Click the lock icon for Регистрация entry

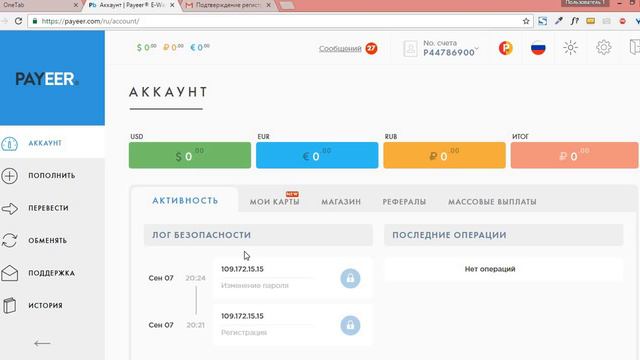pos(350,325)
